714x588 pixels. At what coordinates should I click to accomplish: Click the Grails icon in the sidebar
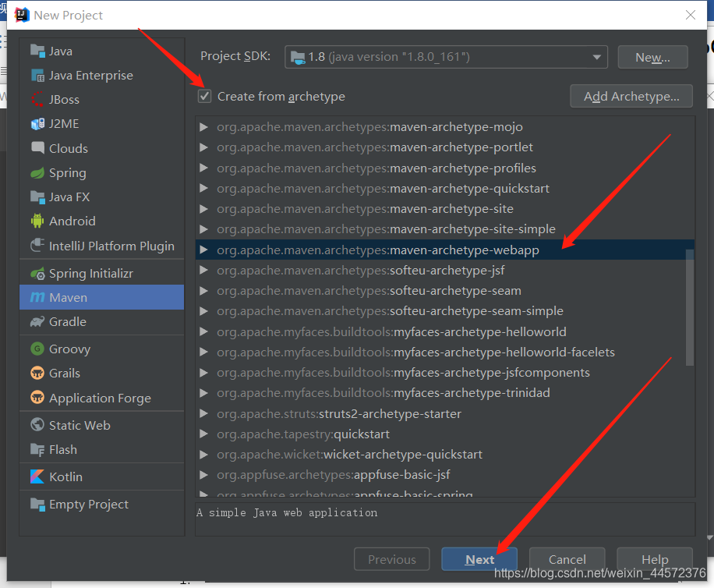tap(37, 373)
